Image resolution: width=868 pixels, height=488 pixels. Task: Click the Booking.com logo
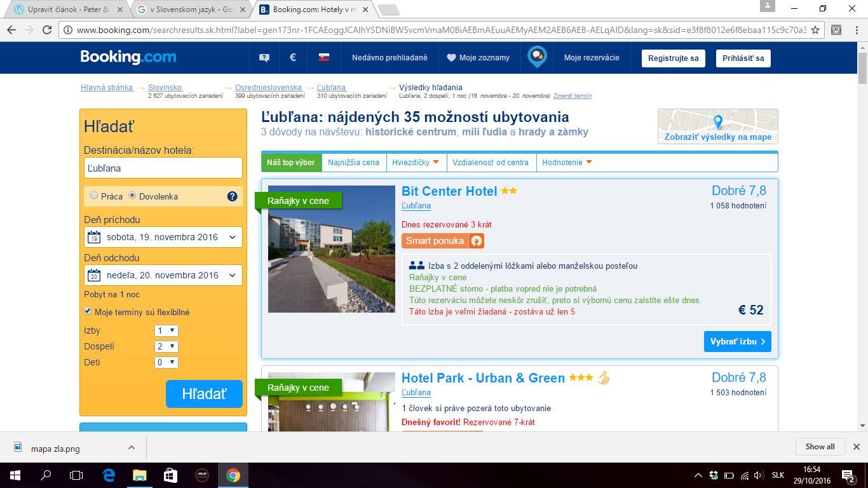pos(128,57)
